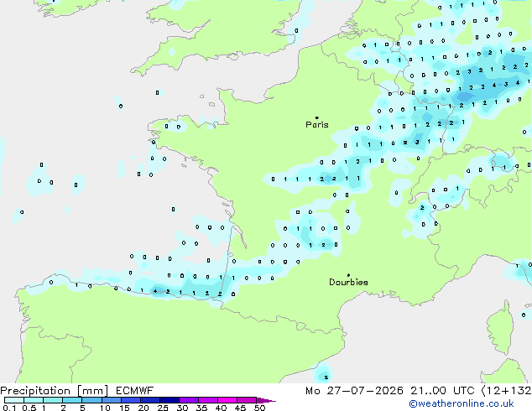Pick the 0.1–0.5 mm lightest legend swatch

pos(14,400)
